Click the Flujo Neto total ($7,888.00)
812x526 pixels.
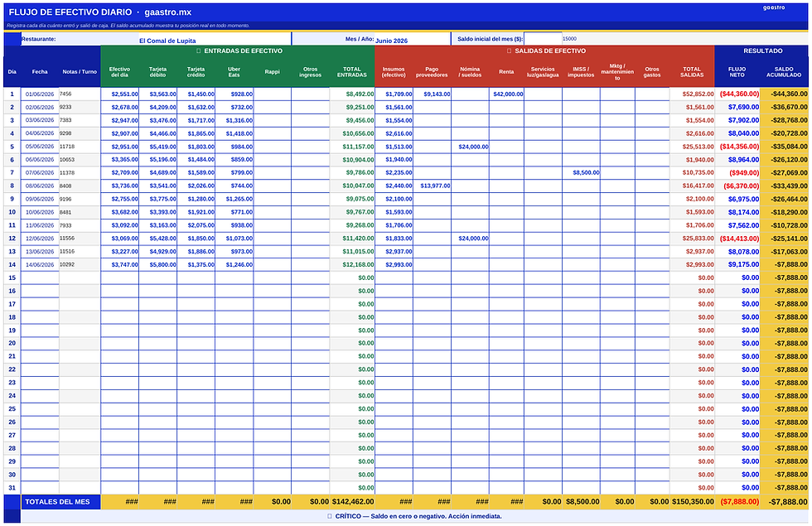coord(737,502)
